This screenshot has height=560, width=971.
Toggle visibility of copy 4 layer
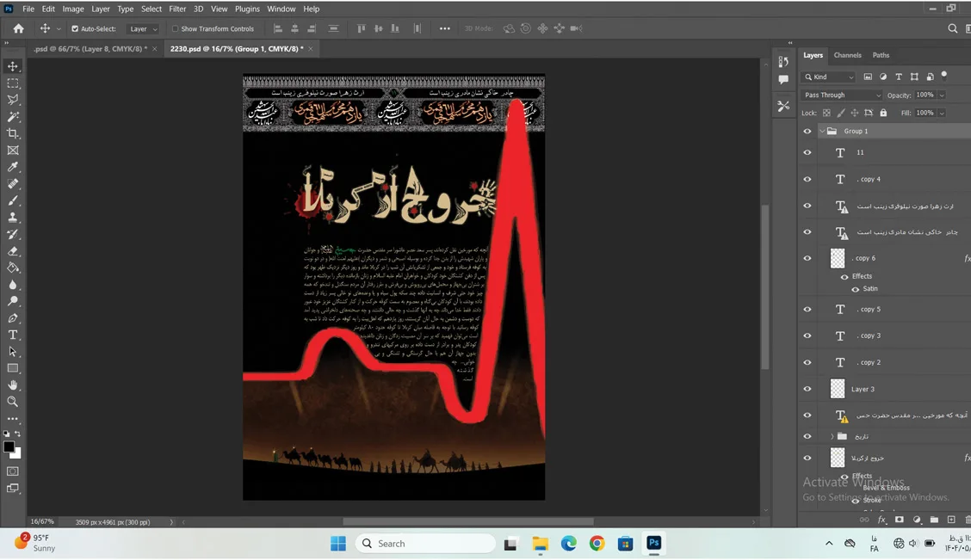tap(807, 180)
